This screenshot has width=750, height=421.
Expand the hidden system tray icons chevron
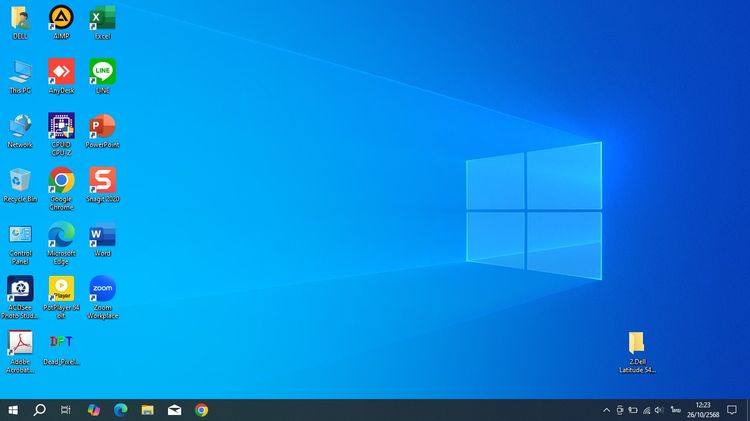[606, 410]
